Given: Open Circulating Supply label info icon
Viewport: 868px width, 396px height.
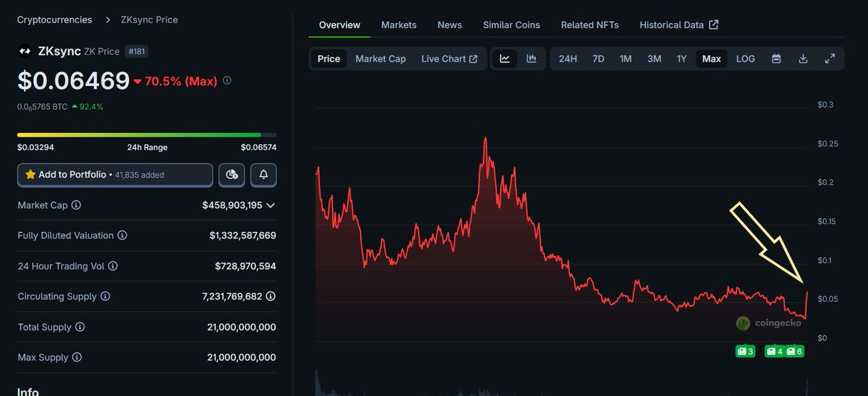Looking at the screenshot, I should 105,296.
